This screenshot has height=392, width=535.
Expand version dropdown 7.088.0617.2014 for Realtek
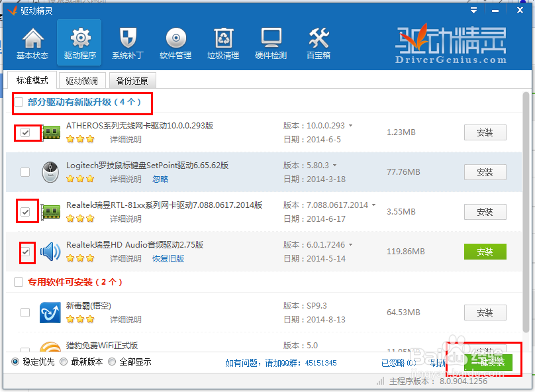coord(373,205)
